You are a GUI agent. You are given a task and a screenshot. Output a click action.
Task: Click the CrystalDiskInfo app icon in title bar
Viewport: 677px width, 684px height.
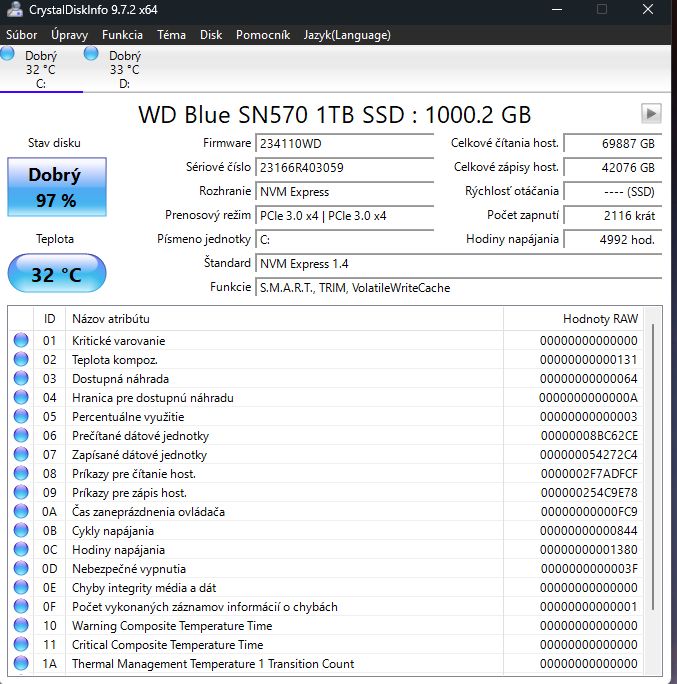click(x=14, y=9)
